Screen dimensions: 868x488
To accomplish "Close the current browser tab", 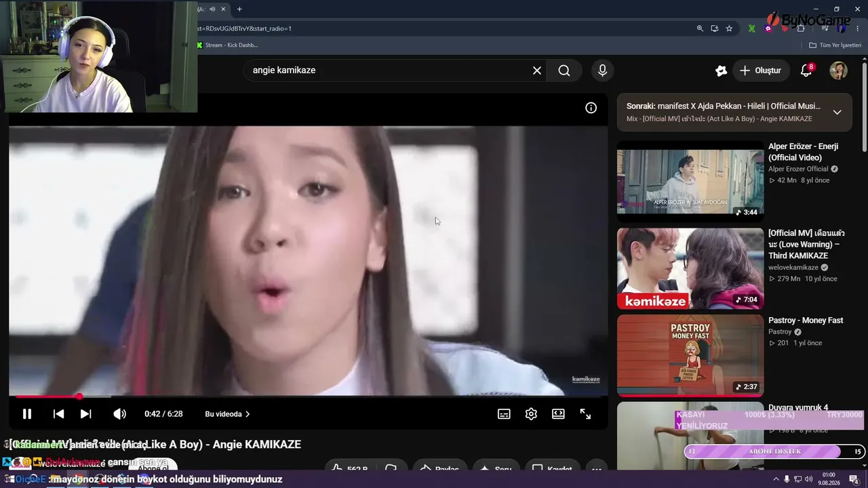I will 223,9.
